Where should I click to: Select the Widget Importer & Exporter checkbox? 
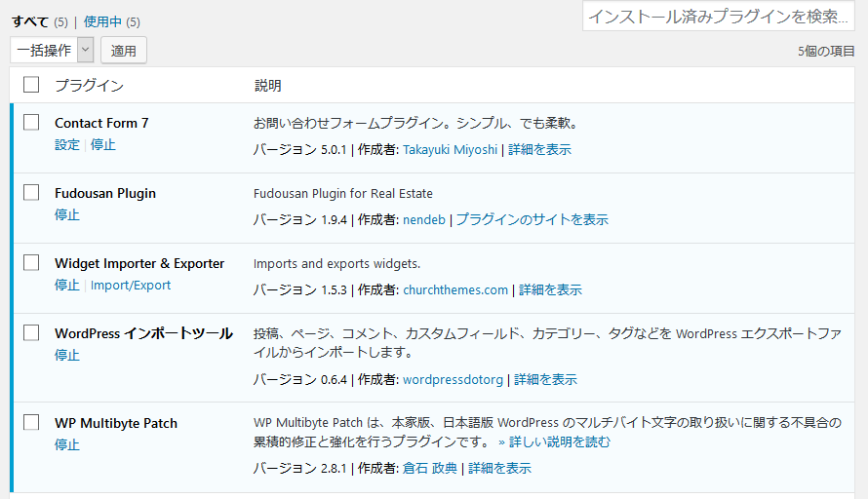(31, 263)
